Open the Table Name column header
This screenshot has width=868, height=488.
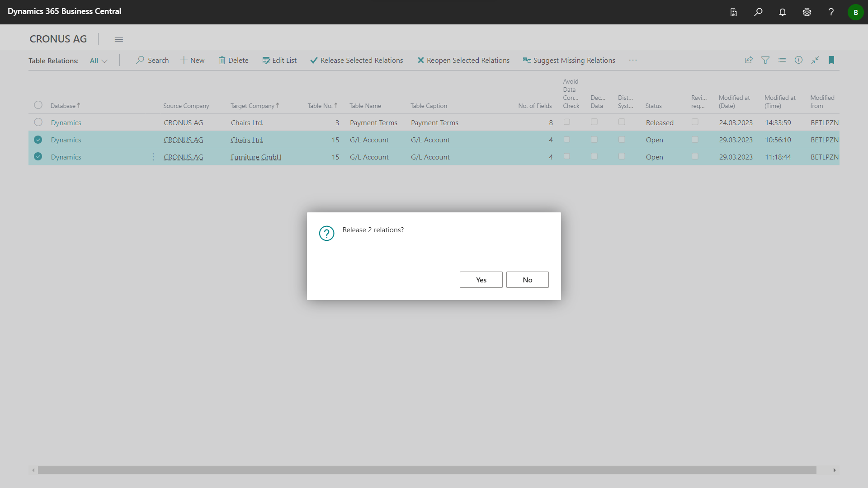(365, 106)
